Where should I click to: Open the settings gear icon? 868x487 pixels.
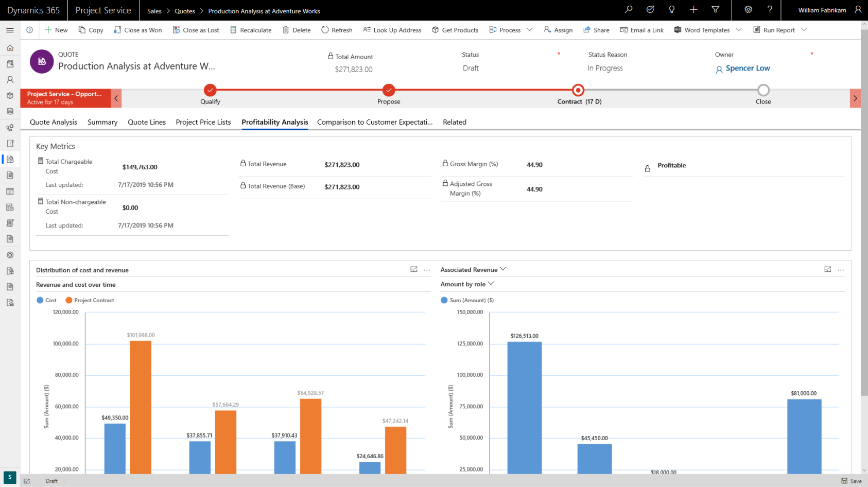(748, 9)
